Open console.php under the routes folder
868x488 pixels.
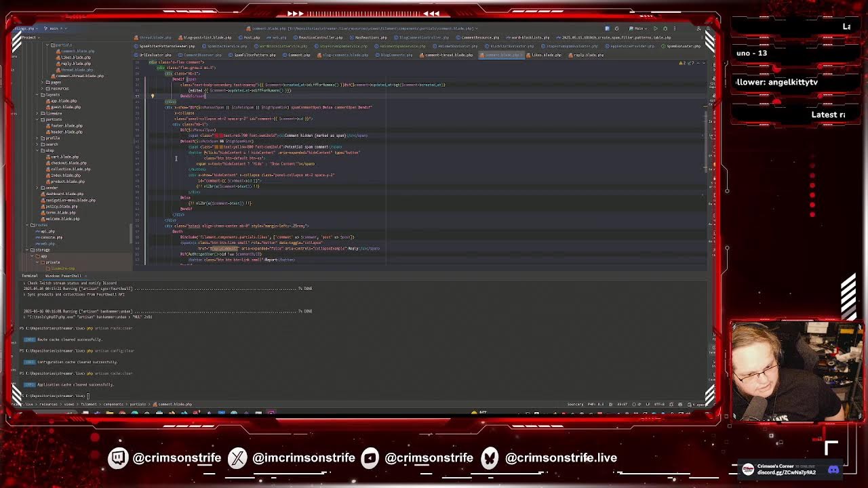49,237
